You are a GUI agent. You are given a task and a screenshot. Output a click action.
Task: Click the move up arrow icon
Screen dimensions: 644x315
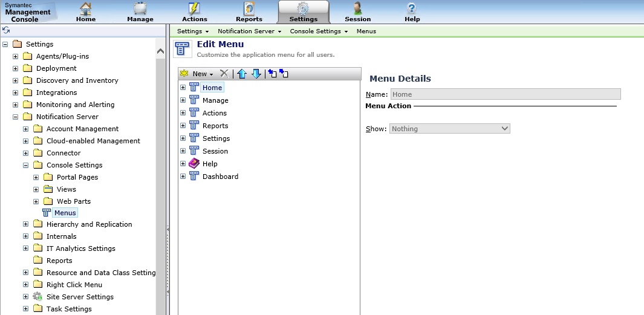tap(242, 74)
